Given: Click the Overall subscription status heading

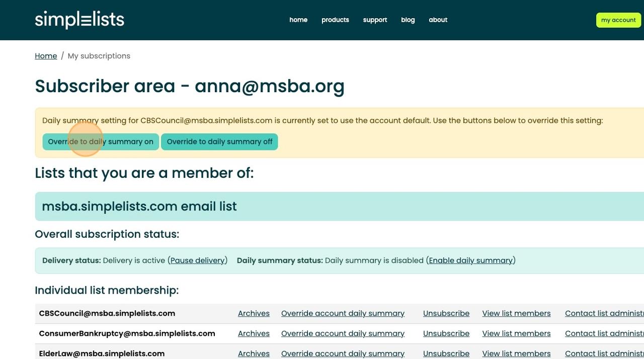Looking at the screenshot, I should pyautogui.click(x=107, y=234).
